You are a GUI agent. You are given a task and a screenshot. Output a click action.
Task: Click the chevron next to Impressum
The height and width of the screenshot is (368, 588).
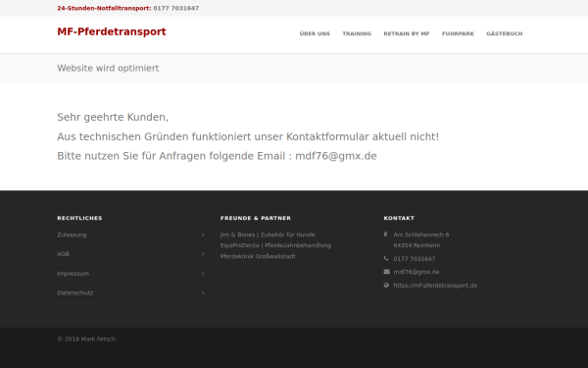203,274
